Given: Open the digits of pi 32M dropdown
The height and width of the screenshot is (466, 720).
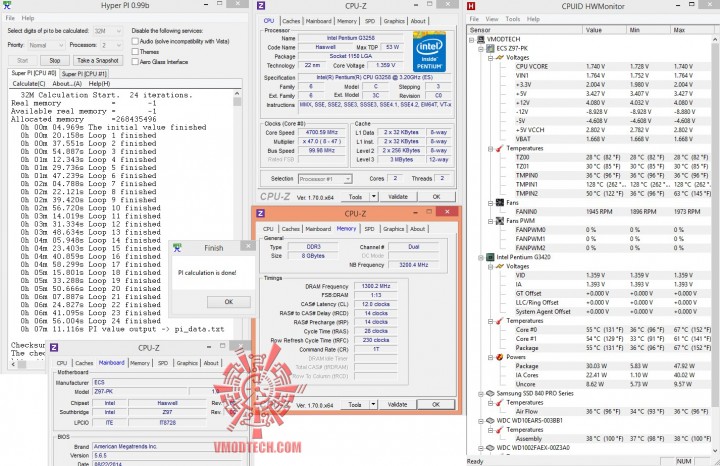Looking at the screenshot, I should coord(108,31).
